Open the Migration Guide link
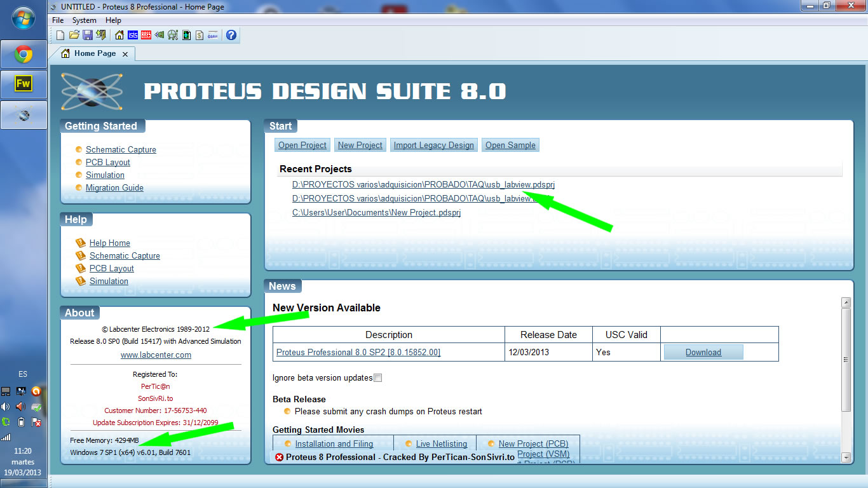This screenshot has height=488, width=868. [x=114, y=187]
